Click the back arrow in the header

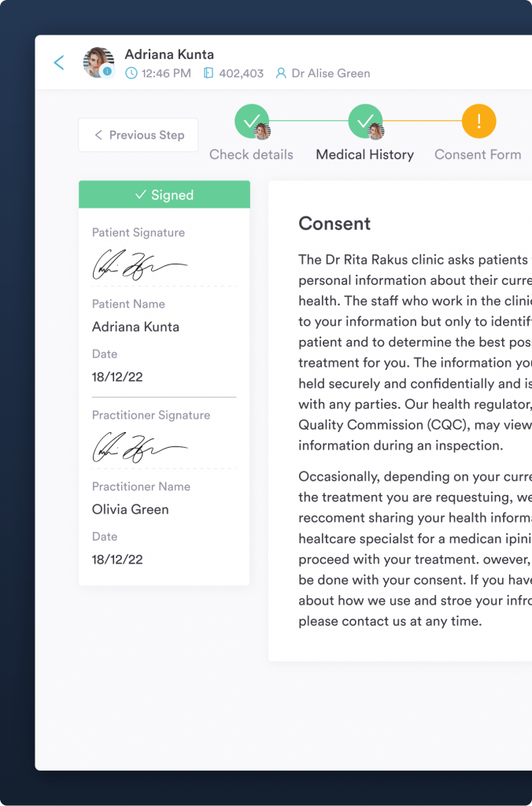59,63
